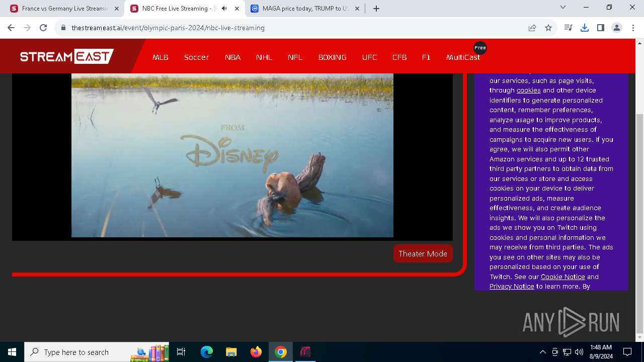Open the red app icon on taskbar
The width and height of the screenshot is (644, 362).
pos(305,352)
